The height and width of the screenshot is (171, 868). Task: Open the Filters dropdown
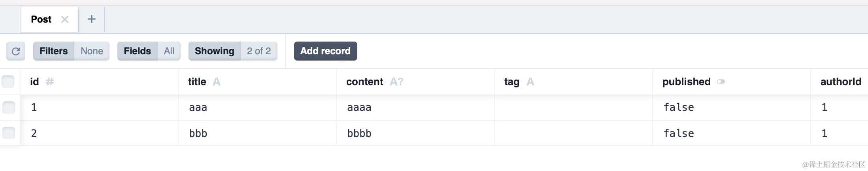point(71,51)
